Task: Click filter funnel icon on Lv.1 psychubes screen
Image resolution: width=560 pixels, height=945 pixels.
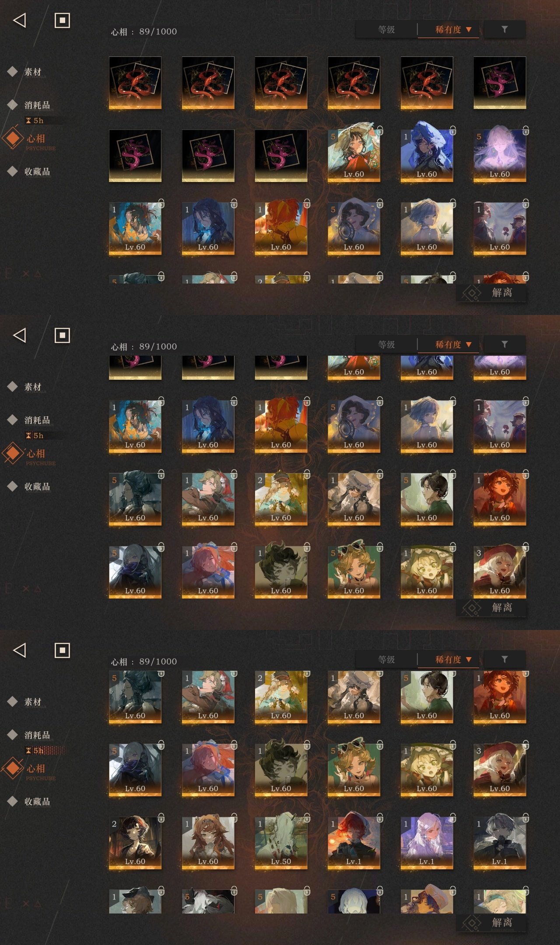Action: 504,659
